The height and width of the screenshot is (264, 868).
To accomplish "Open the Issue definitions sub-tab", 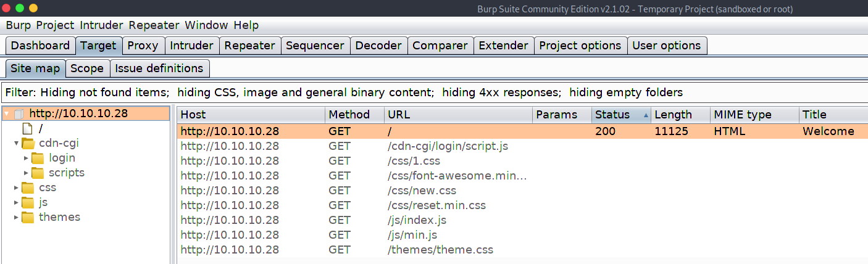I will [x=159, y=68].
